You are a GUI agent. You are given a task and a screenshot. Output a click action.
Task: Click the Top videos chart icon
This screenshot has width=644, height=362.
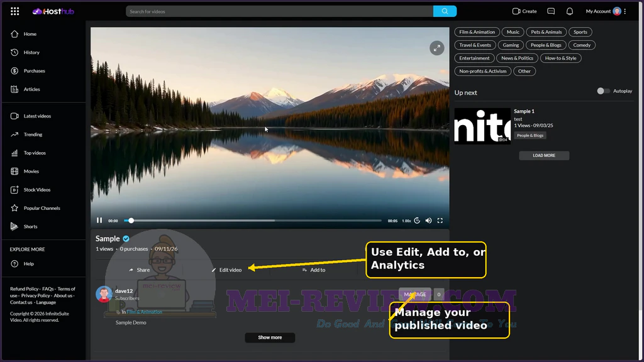coord(14,153)
